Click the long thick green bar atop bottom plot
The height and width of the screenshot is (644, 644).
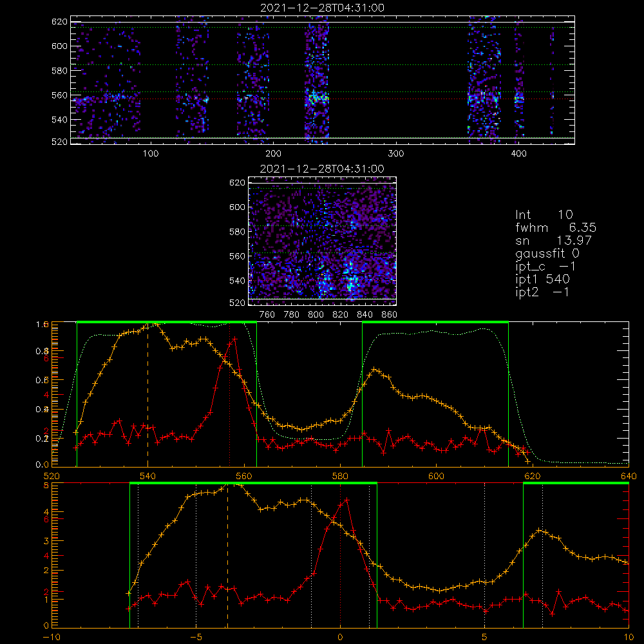(253, 484)
